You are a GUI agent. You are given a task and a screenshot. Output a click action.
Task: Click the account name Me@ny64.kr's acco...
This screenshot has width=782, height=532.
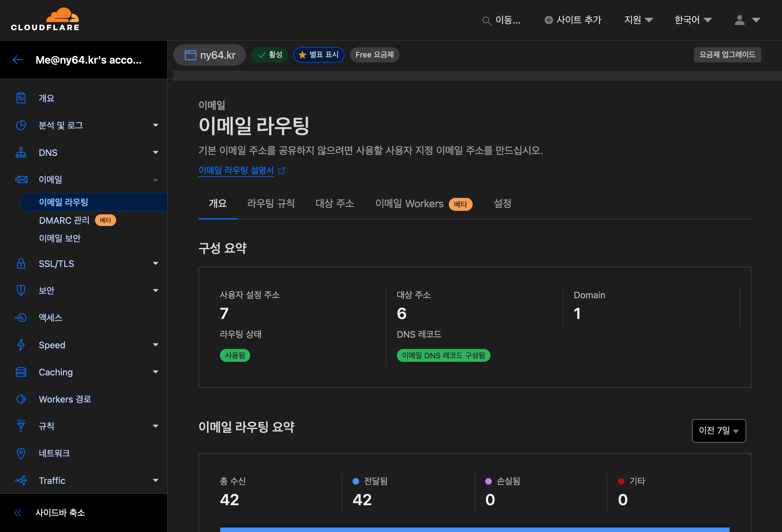click(x=88, y=60)
